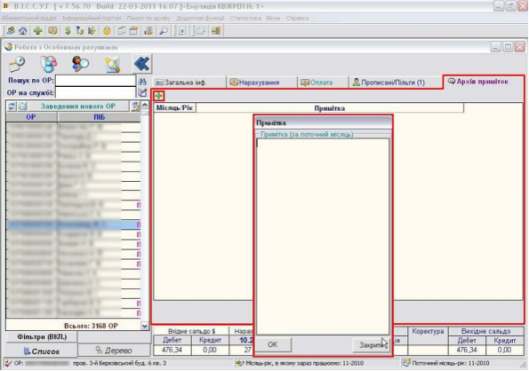
Task: Click OK in the Примітка dialog
Action: (273, 345)
